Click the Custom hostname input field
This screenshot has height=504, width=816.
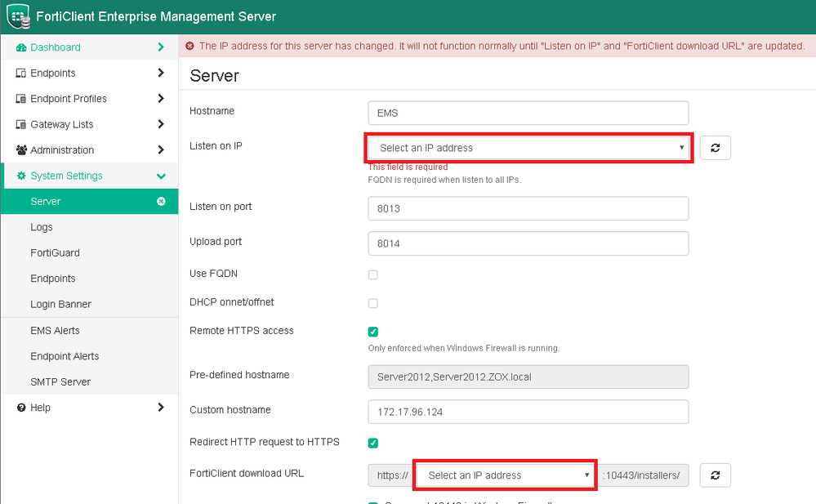[x=528, y=413]
